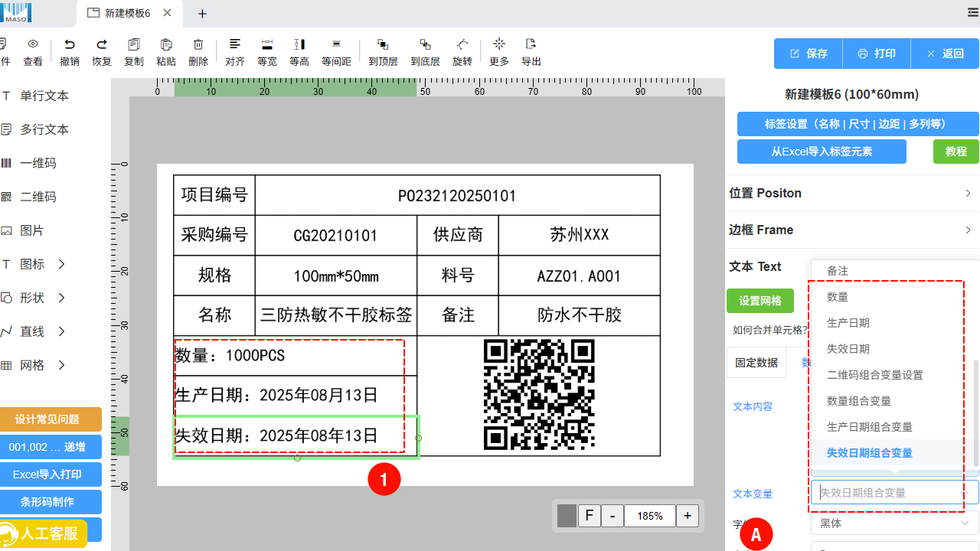Export label with 导出 icon
Image resolution: width=980 pixels, height=551 pixels.
click(531, 44)
